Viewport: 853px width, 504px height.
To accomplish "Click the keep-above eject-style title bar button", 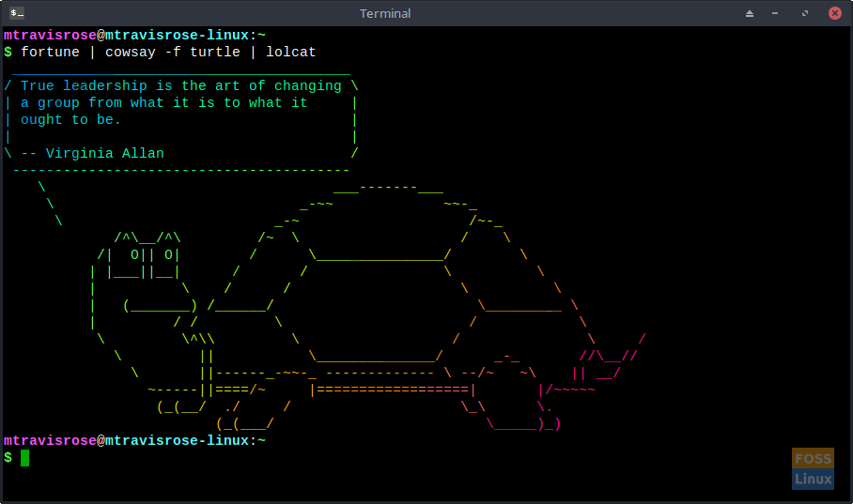I will (x=750, y=13).
